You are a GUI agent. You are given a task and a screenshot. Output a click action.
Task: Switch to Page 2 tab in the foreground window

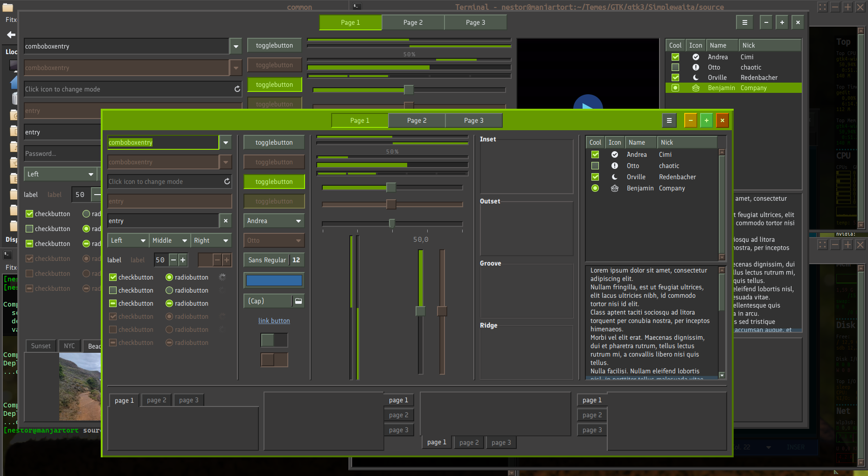[x=417, y=120]
